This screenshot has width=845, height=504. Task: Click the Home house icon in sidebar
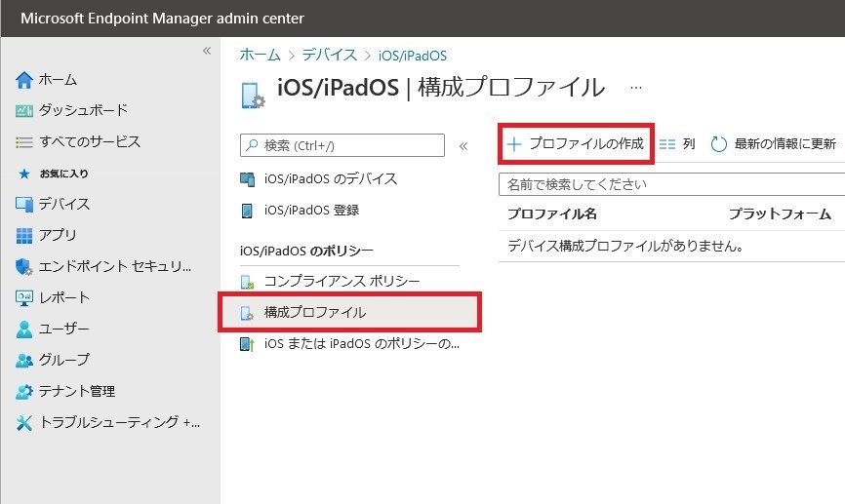[24, 80]
